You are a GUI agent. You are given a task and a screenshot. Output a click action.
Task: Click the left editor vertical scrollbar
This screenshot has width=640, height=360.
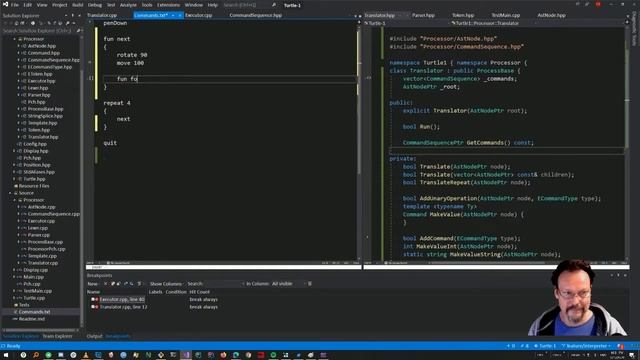click(359, 139)
